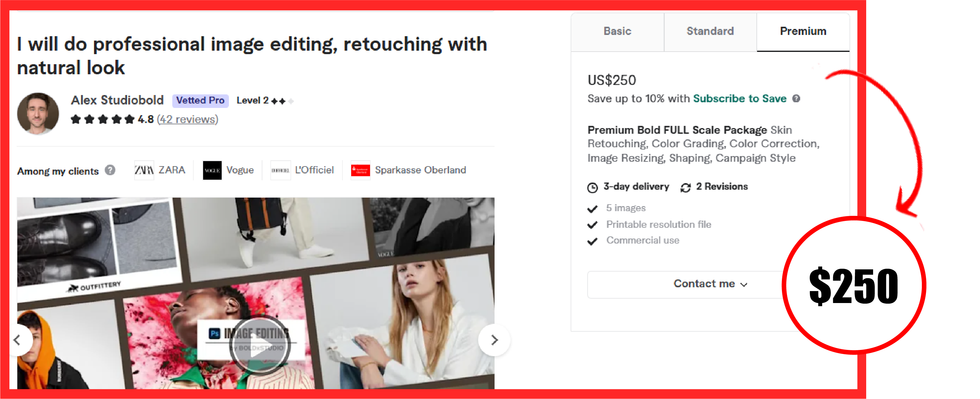Click the checkmark beside Printable resolution file
980x399 pixels.
(x=592, y=225)
